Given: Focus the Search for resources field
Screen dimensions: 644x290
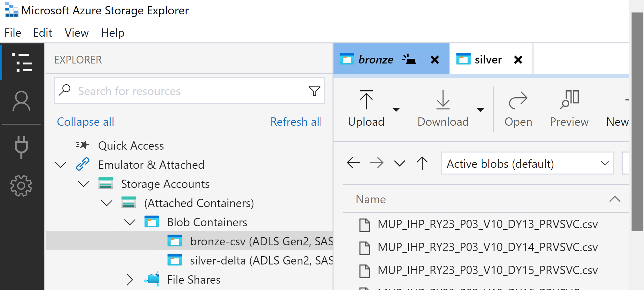Looking at the screenshot, I should [x=189, y=91].
